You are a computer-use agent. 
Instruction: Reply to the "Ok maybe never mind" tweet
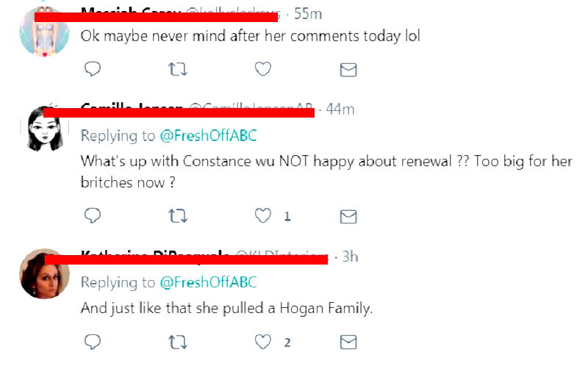click(92, 69)
